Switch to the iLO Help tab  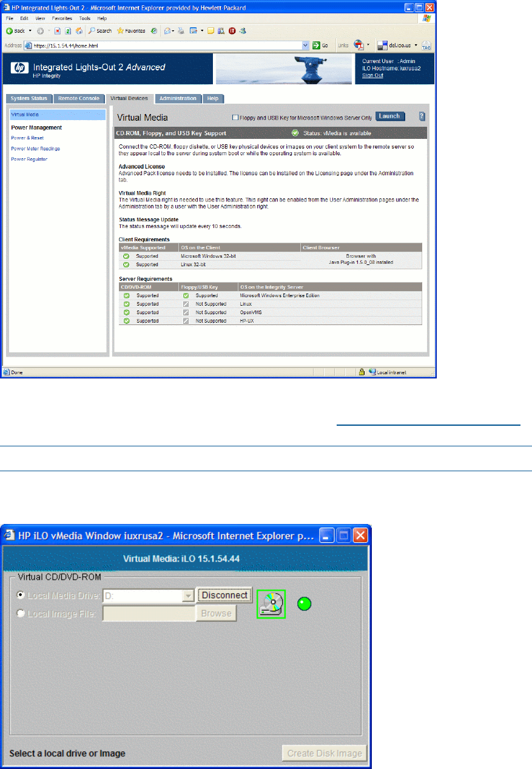[x=213, y=98]
